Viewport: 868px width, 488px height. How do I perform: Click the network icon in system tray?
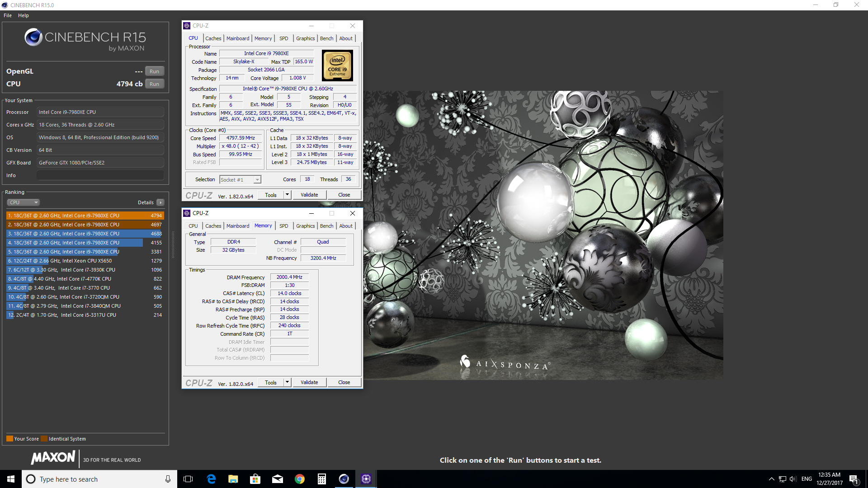pyautogui.click(x=783, y=479)
